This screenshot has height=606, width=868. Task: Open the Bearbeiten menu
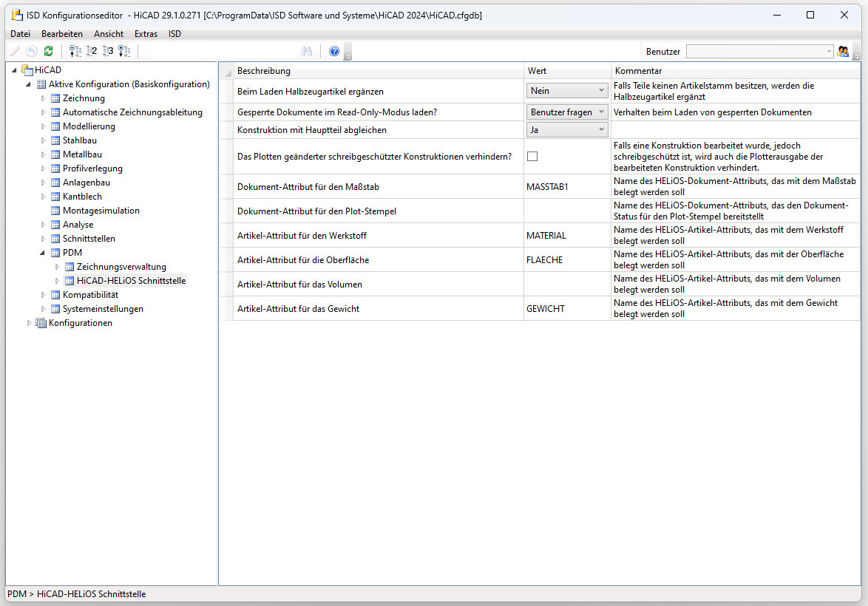coord(62,34)
